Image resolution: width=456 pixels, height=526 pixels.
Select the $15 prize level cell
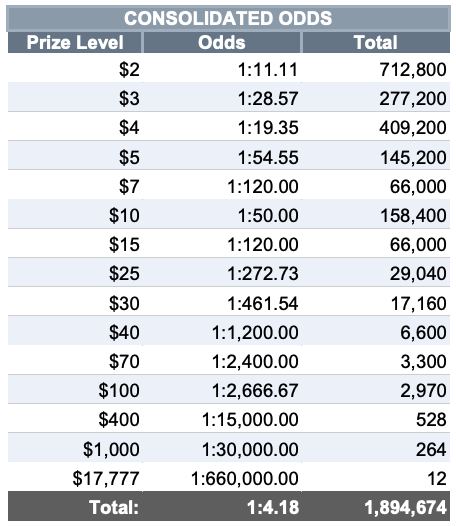coord(75,243)
